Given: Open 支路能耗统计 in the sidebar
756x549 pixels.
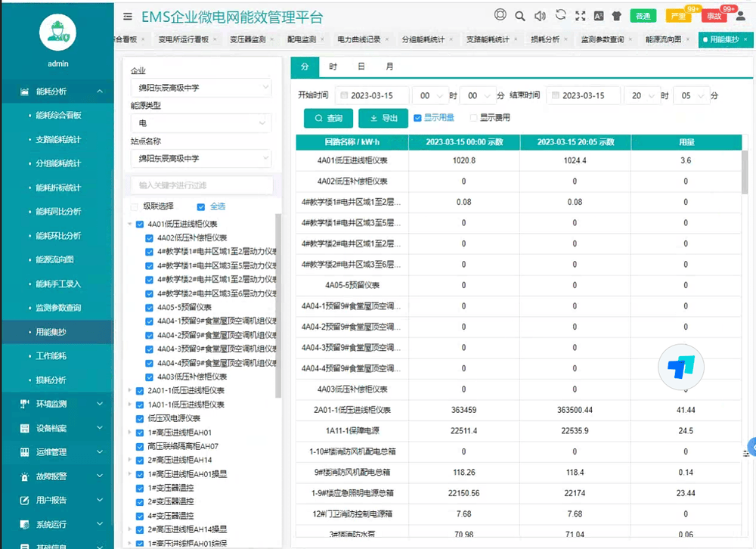Looking at the screenshot, I should point(58,140).
